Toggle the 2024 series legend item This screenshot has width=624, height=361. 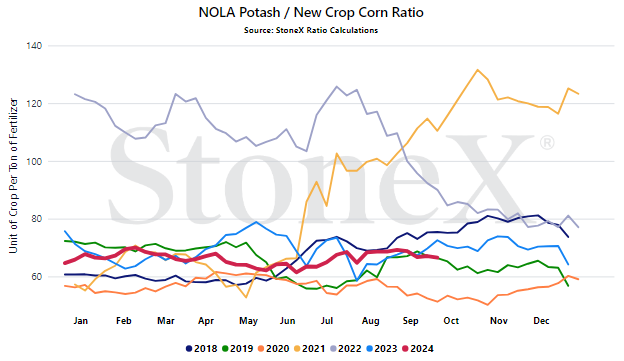pos(417,349)
